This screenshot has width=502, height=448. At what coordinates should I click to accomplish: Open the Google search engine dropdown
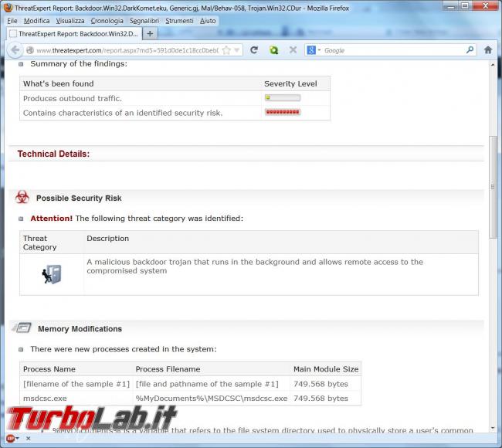[320, 50]
